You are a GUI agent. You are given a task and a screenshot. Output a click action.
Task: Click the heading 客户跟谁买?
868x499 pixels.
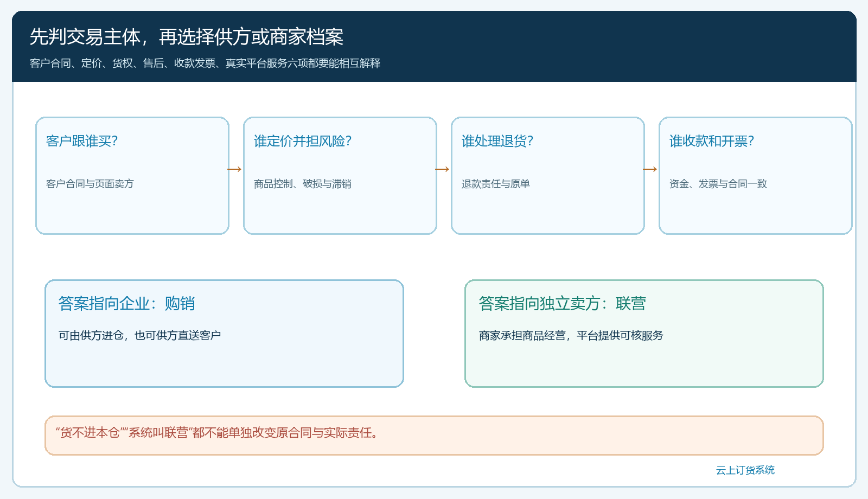click(x=82, y=141)
